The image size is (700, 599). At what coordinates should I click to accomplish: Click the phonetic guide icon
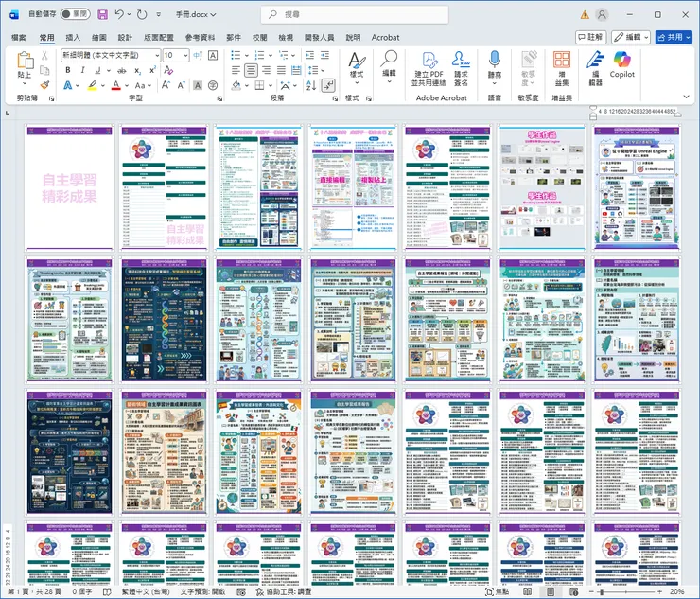[198, 55]
